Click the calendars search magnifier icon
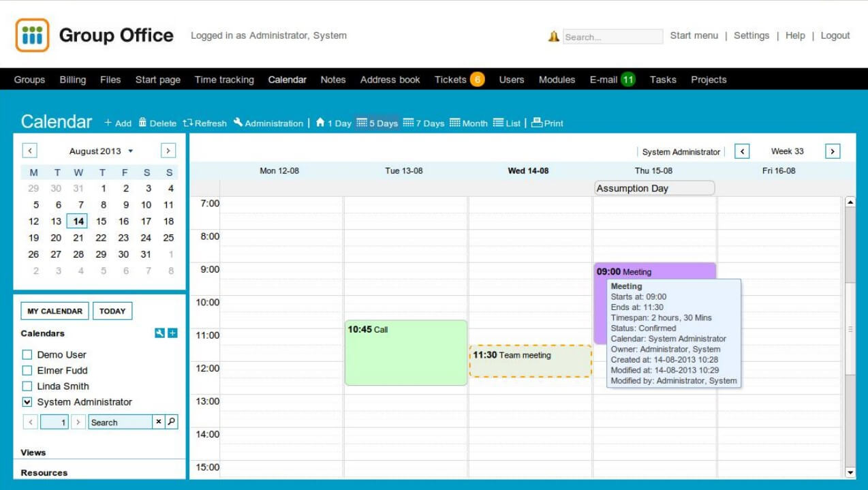Viewport: 868px width, 490px height. (x=171, y=422)
